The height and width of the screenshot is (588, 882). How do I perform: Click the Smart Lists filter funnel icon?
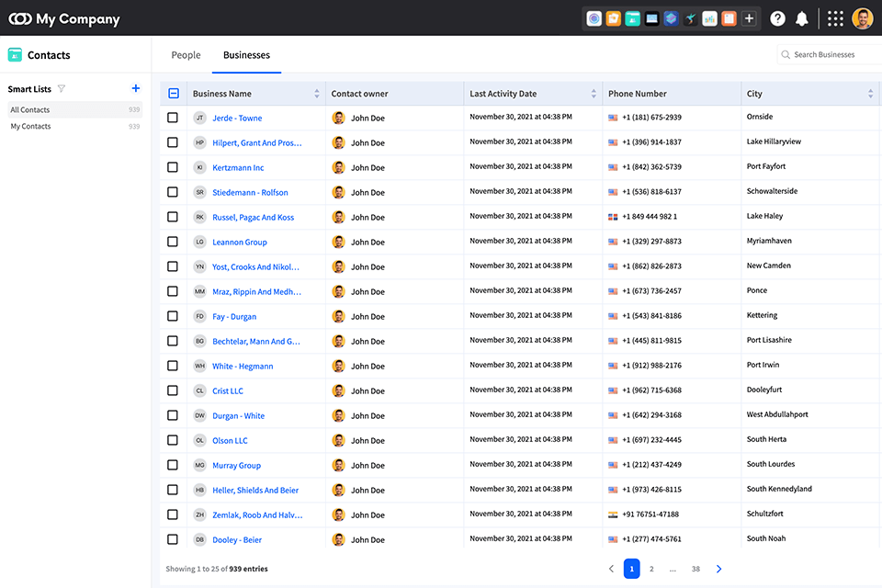tap(62, 88)
